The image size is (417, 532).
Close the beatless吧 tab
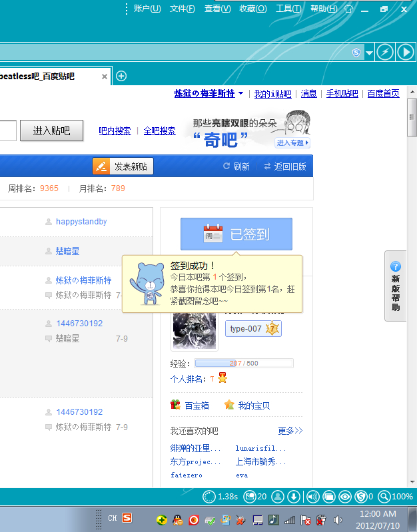click(x=105, y=77)
